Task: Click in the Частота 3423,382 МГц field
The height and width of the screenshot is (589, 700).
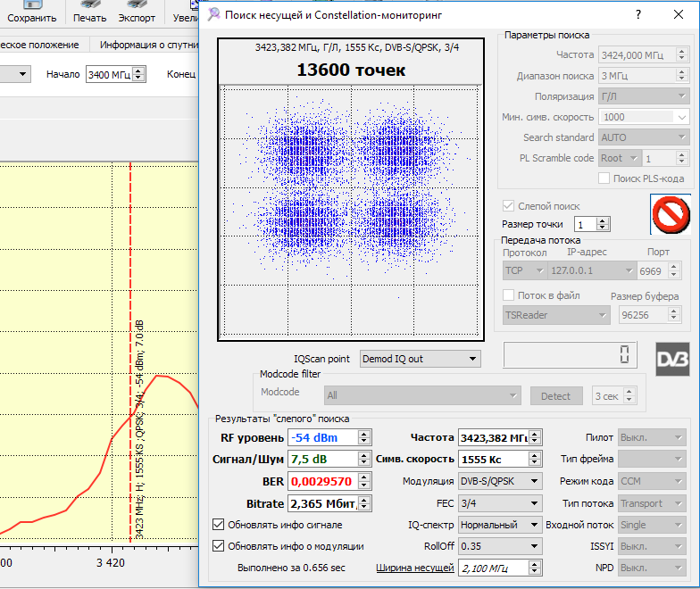Action: (492, 437)
